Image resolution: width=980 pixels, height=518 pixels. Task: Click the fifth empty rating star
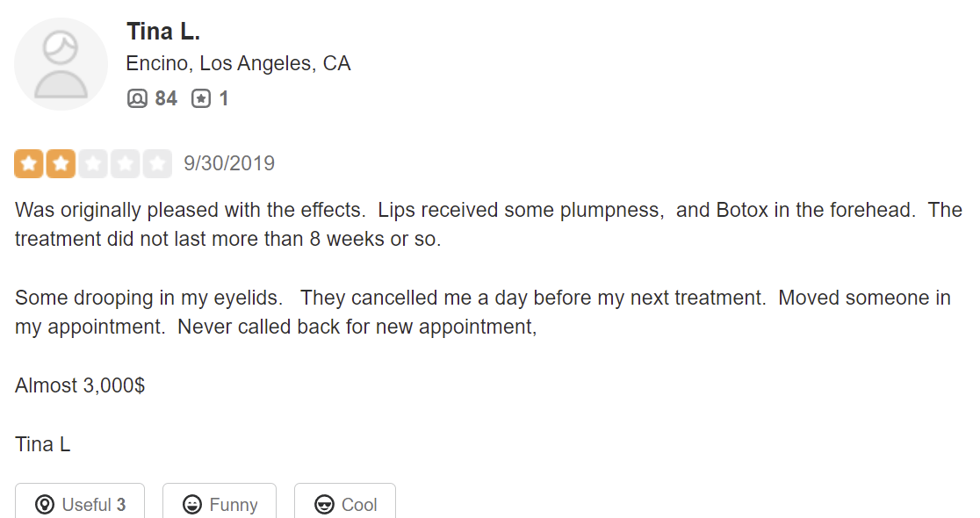point(157,164)
